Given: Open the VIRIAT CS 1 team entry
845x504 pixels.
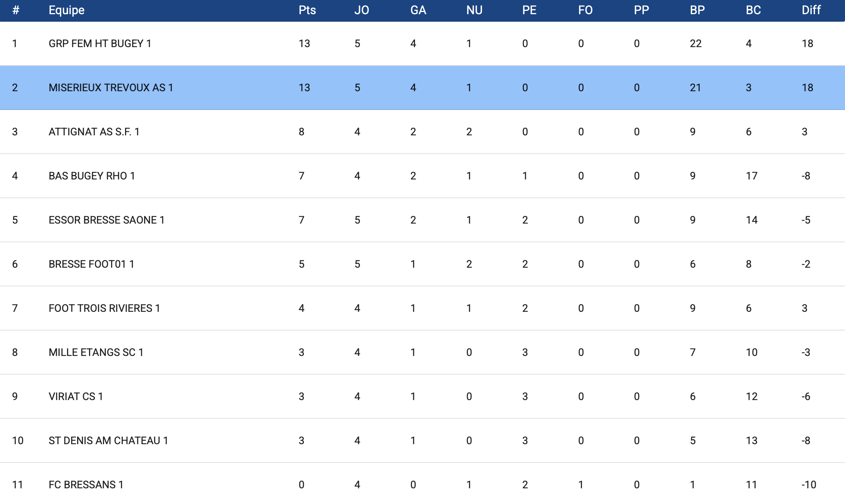Looking at the screenshot, I should pyautogui.click(x=76, y=397).
